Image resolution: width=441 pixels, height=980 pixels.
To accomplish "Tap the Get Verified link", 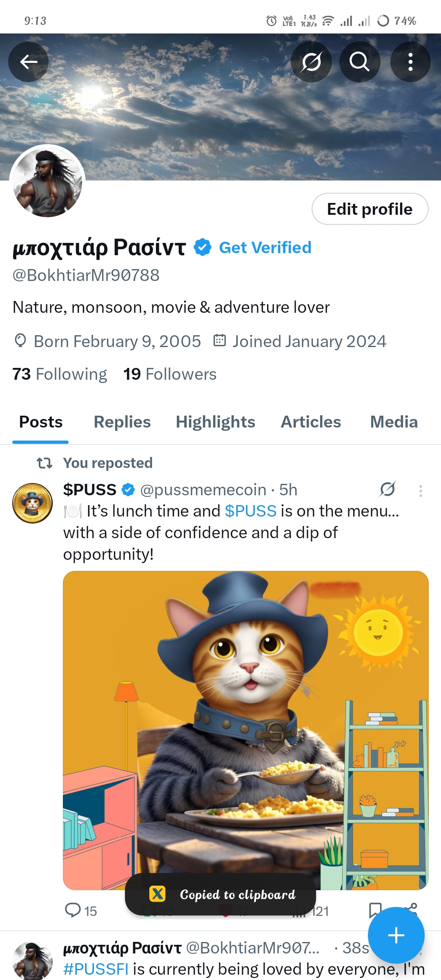I will coord(265,247).
